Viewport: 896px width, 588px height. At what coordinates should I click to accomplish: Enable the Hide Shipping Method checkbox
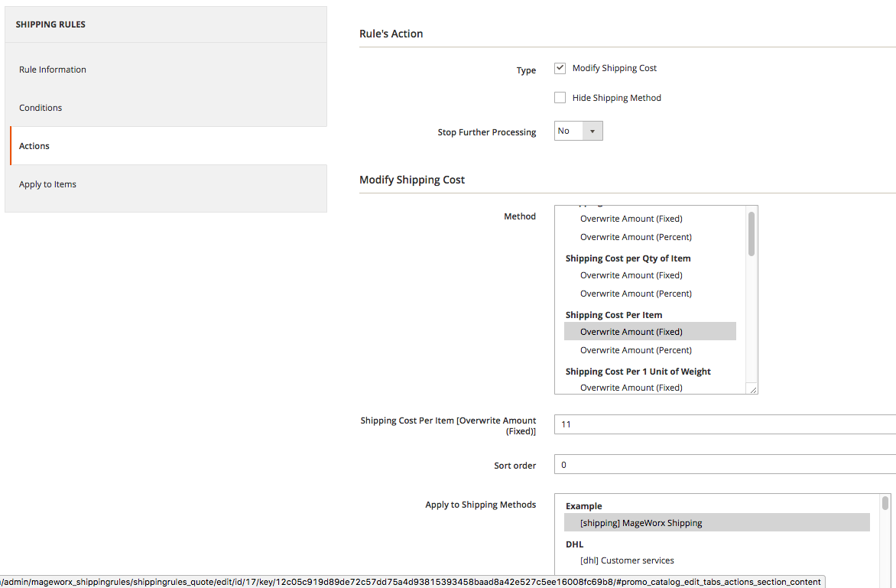click(x=560, y=98)
